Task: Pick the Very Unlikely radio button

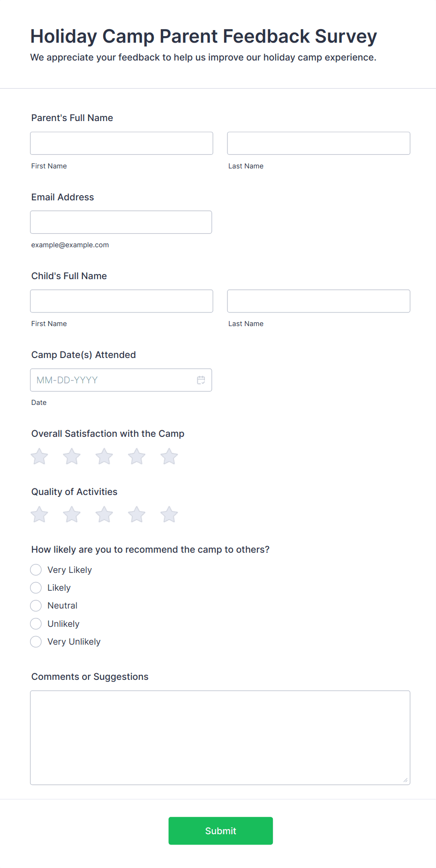Action: [36, 642]
